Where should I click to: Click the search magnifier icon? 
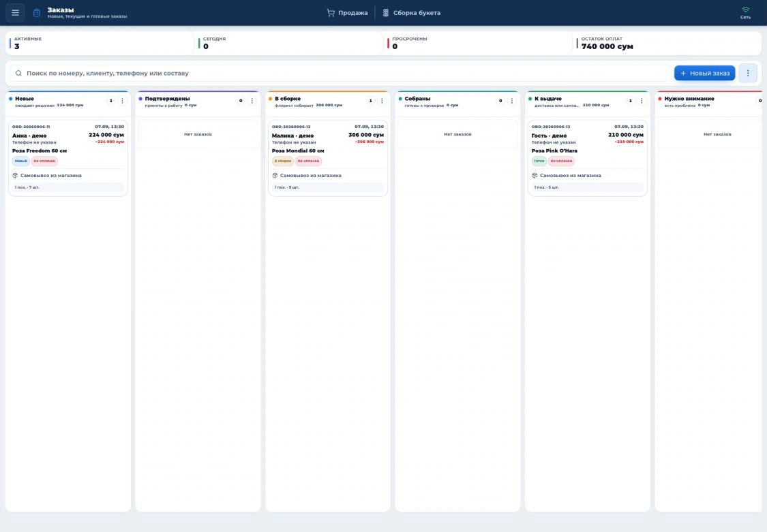coord(18,74)
